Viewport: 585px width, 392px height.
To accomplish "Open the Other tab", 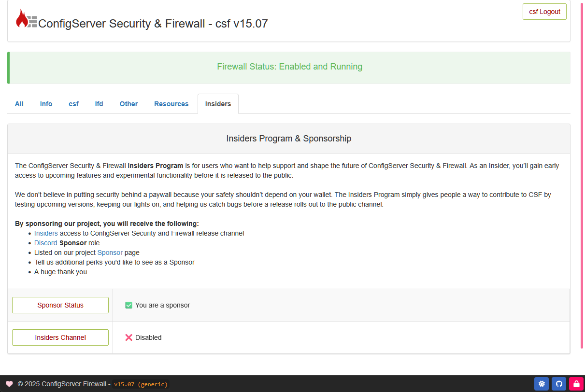I will 129,104.
